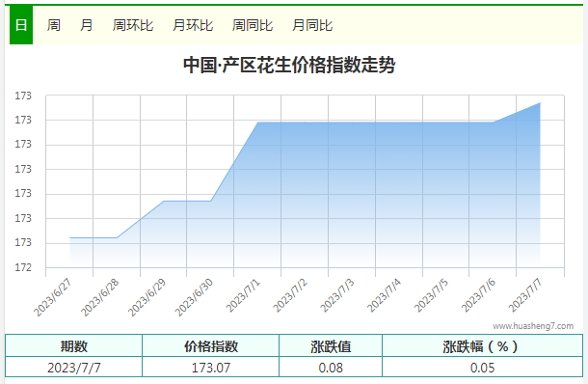Click the 2023/6/29 x-axis date label
The width and height of the screenshot is (588, 384).
point(147,298)
